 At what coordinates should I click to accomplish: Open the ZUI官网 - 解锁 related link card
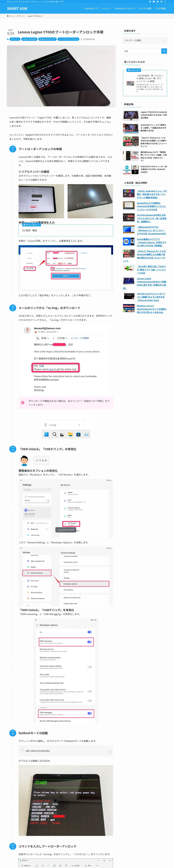click(x=66, y=230)
